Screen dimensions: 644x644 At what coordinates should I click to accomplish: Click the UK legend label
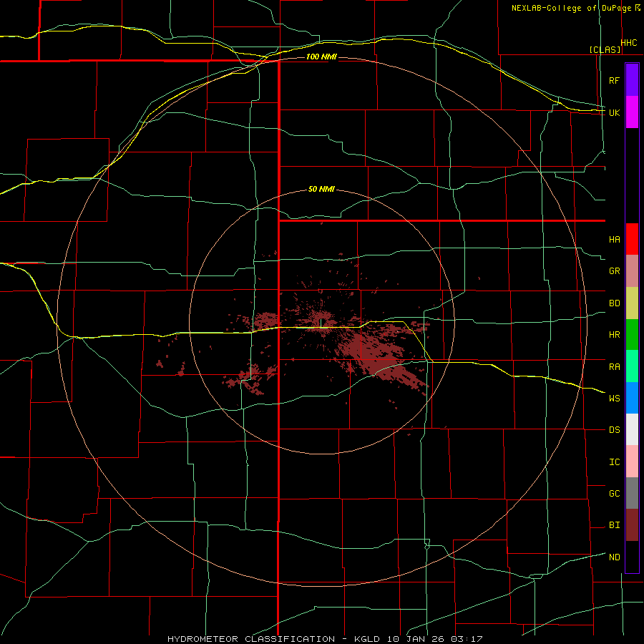pos(614,112)
